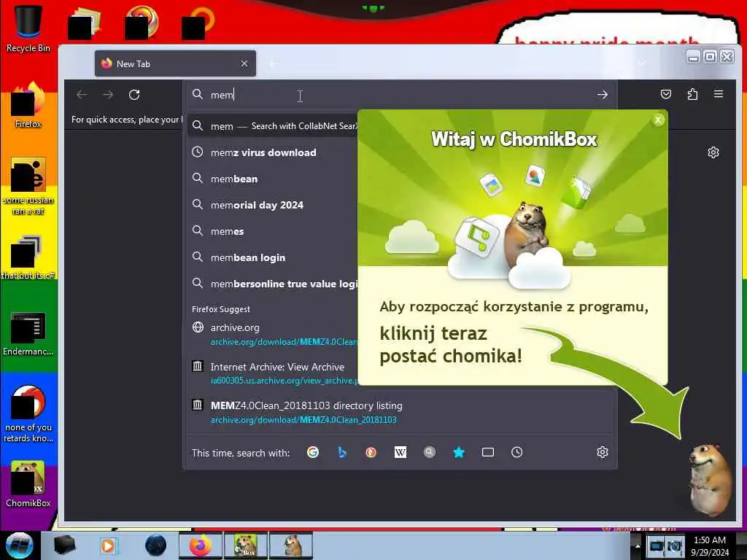Open the Recycle Bin desktop icon
Viewport: 747px width, 560px height.
point(28,28)
